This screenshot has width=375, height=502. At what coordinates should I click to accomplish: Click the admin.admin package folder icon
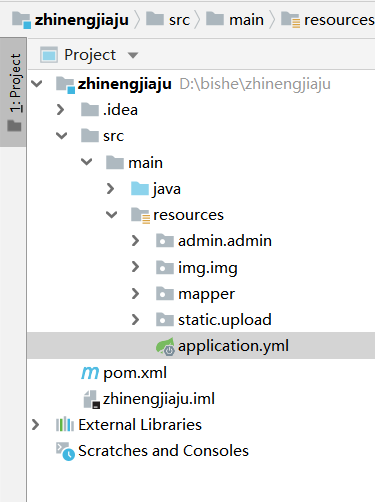165,241
